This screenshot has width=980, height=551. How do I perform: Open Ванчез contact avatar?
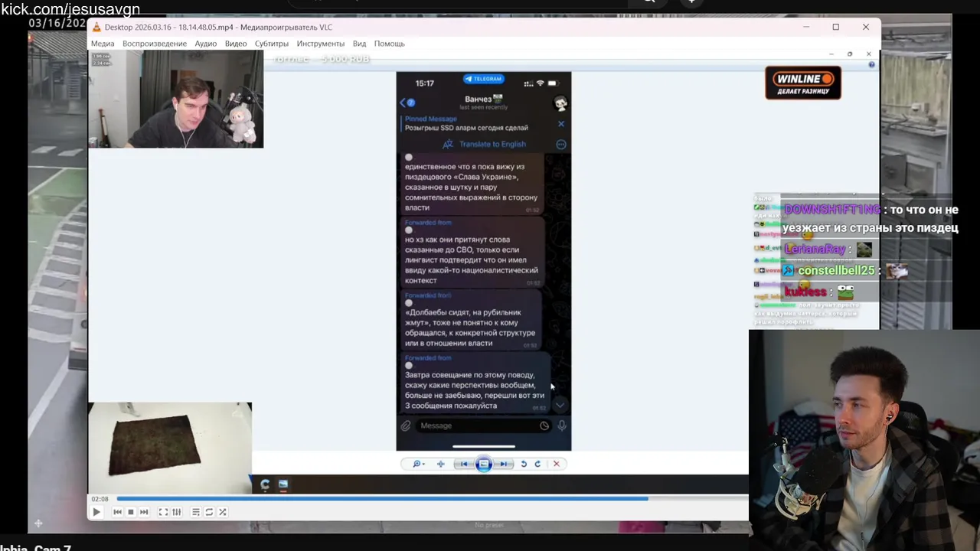tap(560, 103)
